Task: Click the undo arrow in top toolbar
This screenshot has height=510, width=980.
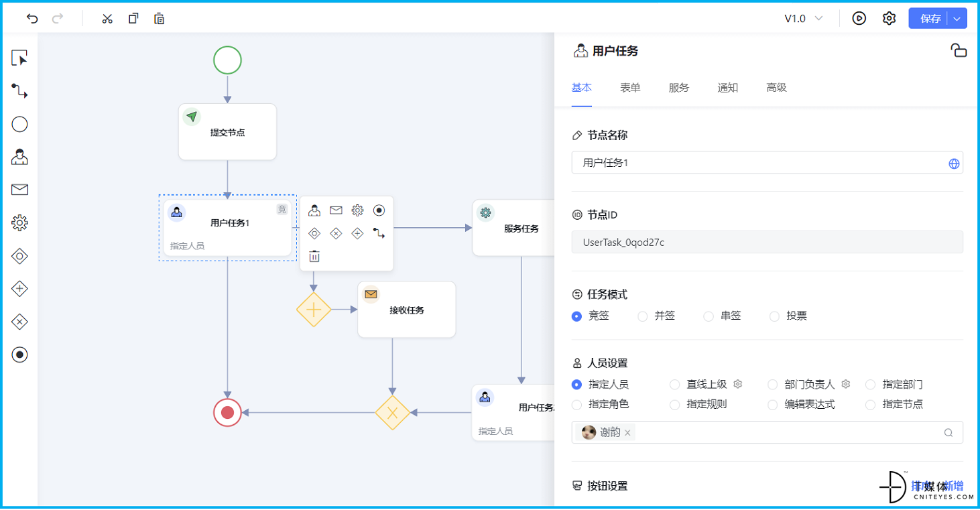Action: pos(32,19)
